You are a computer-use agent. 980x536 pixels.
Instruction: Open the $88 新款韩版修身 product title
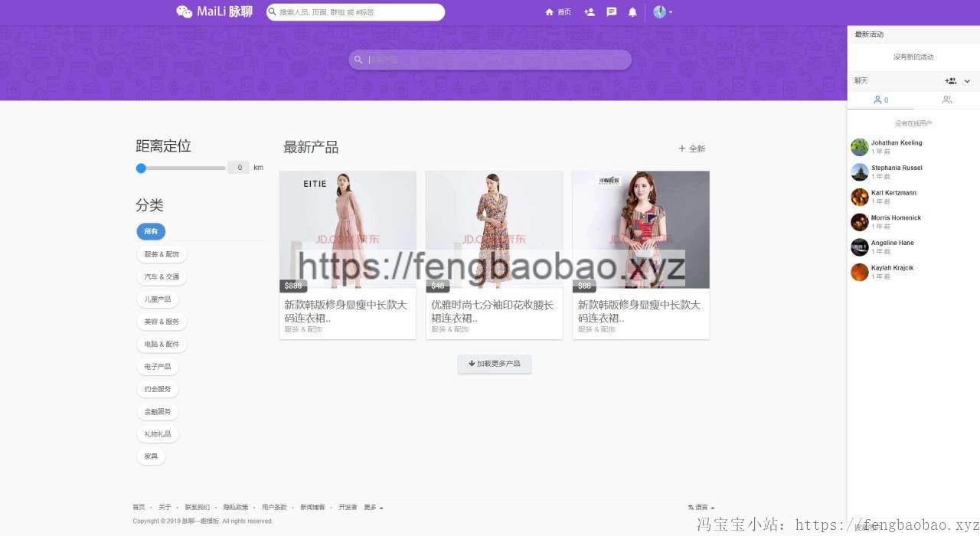[639, 311]
